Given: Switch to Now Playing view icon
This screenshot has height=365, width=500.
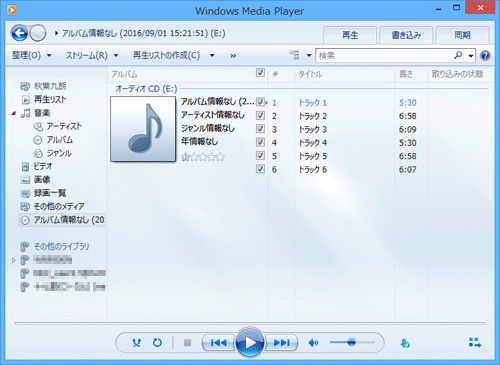Looking at the screenshot, I should point(475,342).
